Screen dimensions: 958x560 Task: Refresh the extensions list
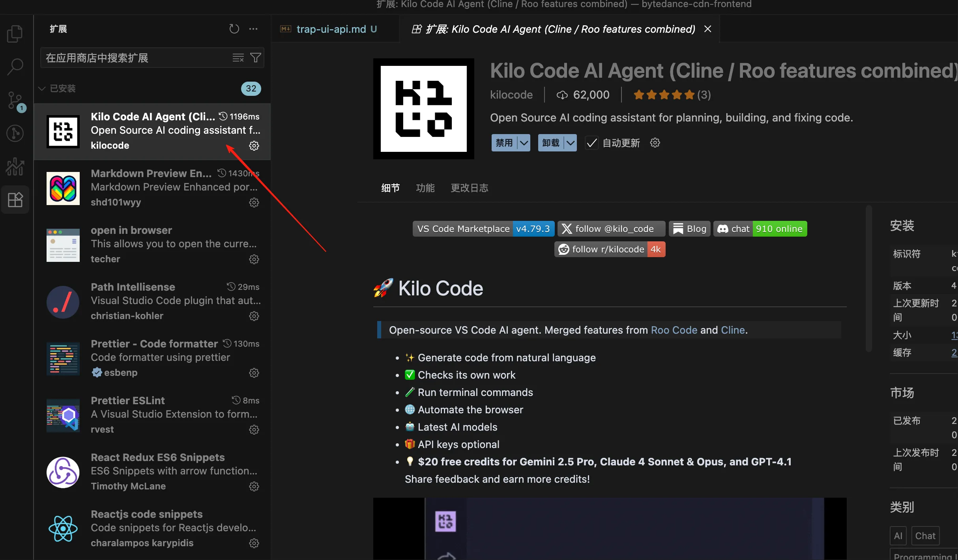pyautogui.click(x=234, y=29)
